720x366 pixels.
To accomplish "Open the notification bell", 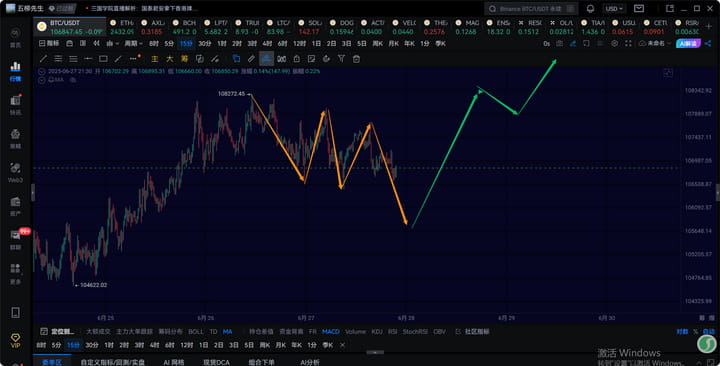I will 591,9.
